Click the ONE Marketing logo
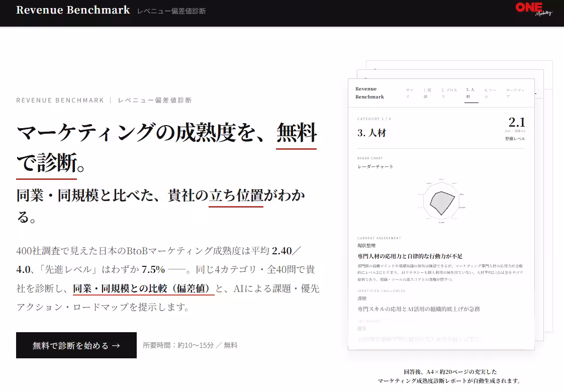The height and width of the screenshot is (392, 564). point(534,9)
